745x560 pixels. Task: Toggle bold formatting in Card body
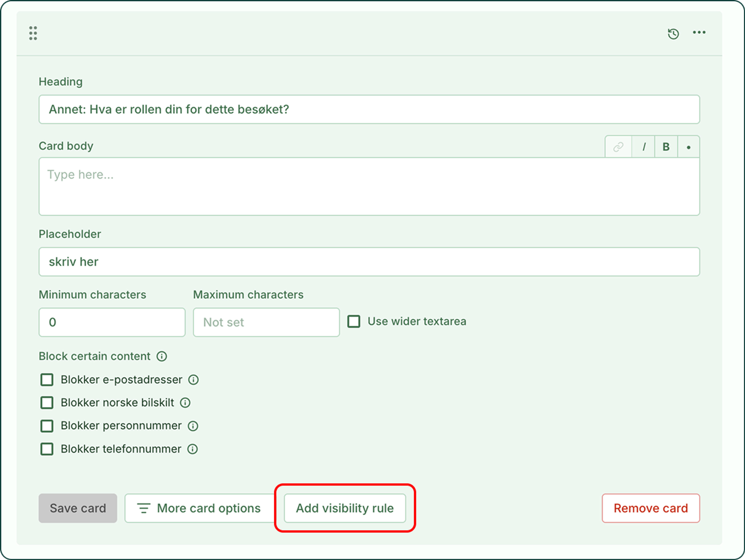[x=666, y=147]
